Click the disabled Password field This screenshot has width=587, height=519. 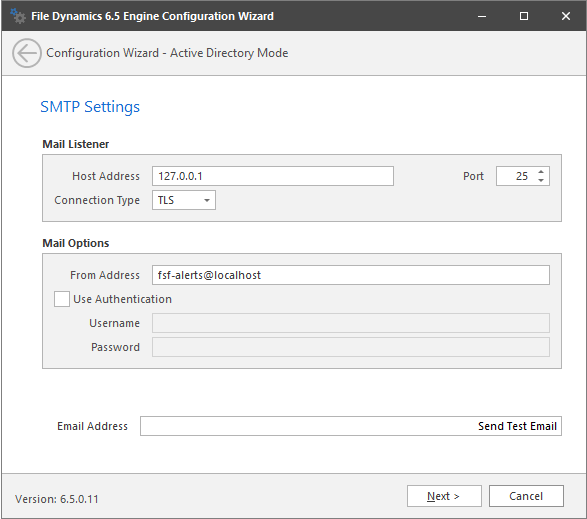point(351,347)
